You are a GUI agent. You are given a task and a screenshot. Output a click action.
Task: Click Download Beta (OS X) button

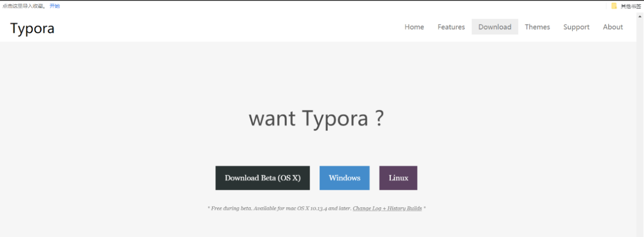click(263, 178)
